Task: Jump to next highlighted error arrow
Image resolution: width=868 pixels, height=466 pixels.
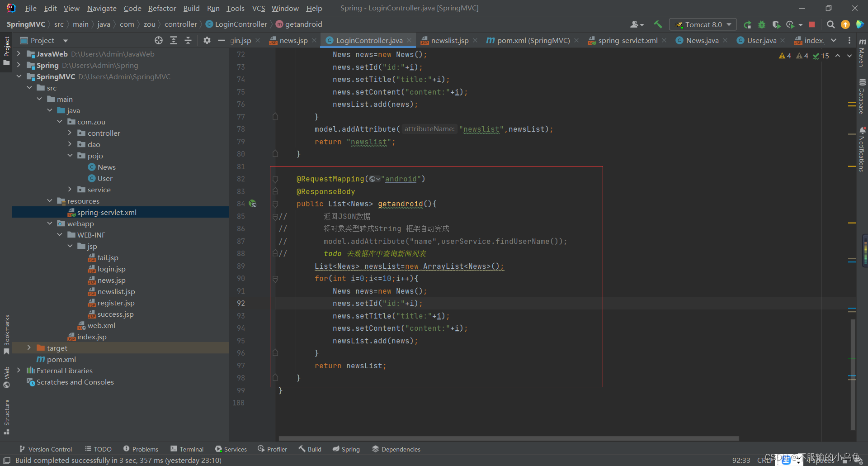Action: [849, 56]
